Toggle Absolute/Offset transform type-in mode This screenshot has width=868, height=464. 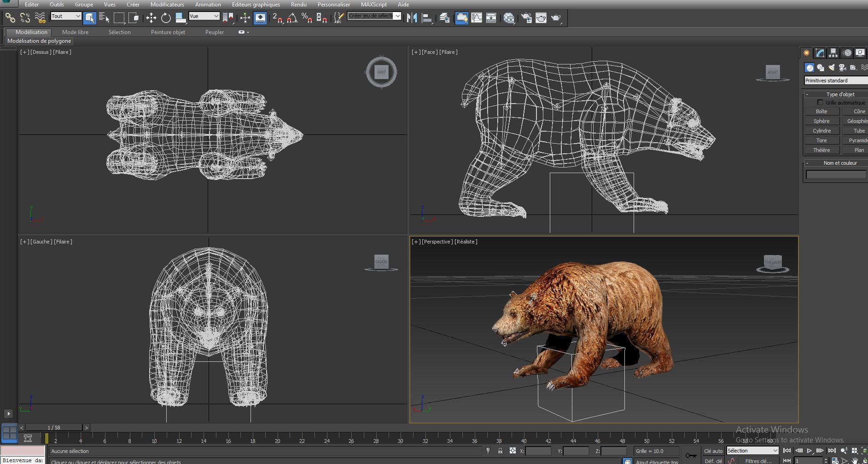pos(513,451)
